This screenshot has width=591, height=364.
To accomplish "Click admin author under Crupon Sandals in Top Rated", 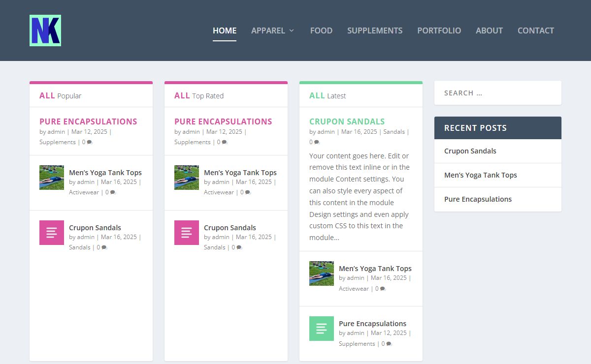I will point(221,237).
